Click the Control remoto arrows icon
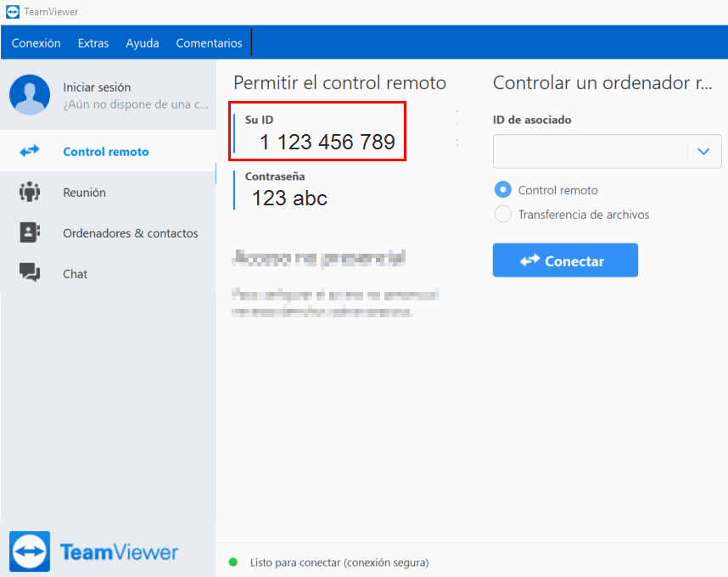The image size is (728, 577). pos(30,151)
